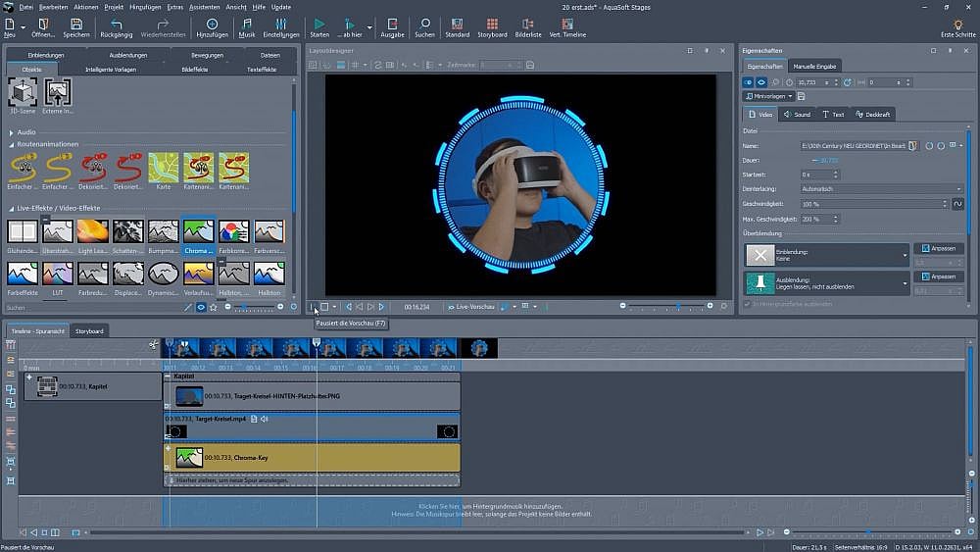Toggle the eye filter in toolbox
Viewport: 980px width, 552px height.
click(x=201, y=307)
